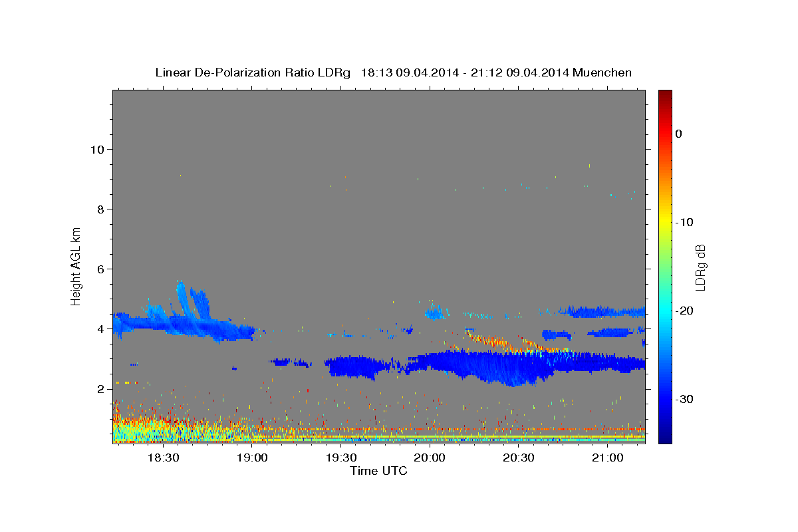Click the height tick label 6
This screenshot has height=532, width=798.
coord(100,269)
